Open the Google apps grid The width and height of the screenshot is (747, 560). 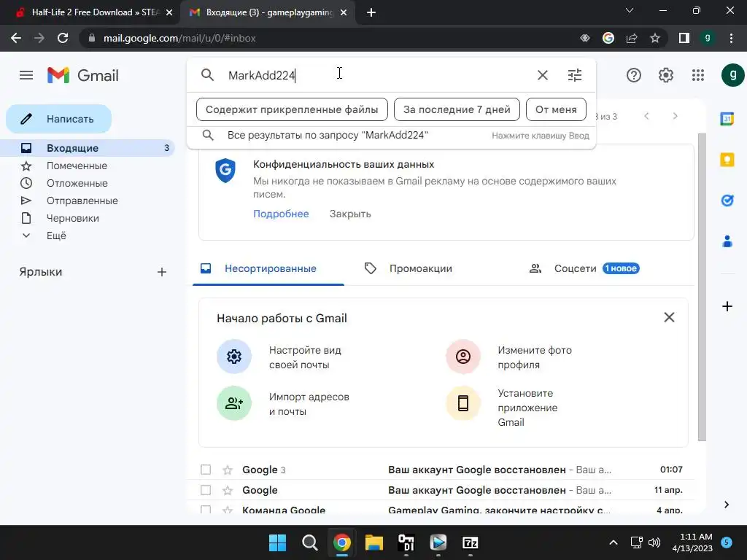698,75
